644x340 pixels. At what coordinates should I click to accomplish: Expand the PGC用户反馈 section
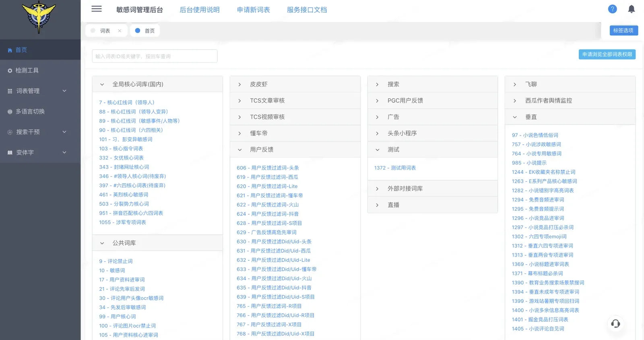pyautogui.click(x=433, y=101)
